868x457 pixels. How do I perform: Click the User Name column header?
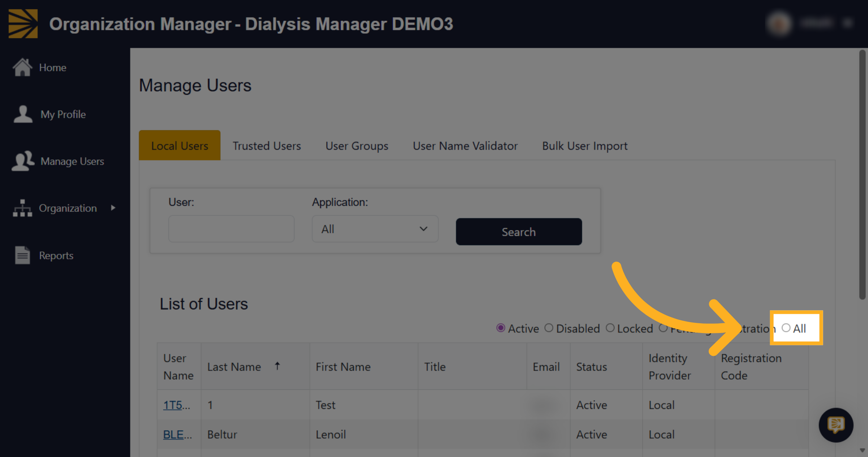coord(179,366)
